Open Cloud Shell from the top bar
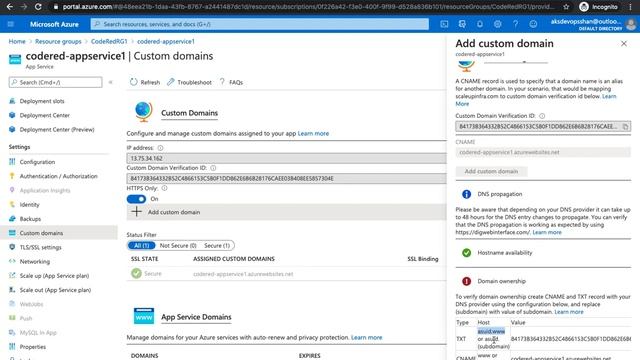This screenshot has width=640, height=360. (x=444, y=24)
